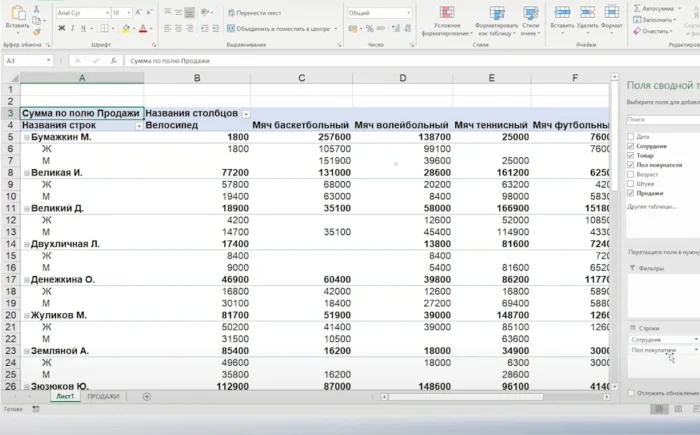Select the Лист1 sheet tab
Viewport: 700px width, 435px height.
tap(64, 397)
